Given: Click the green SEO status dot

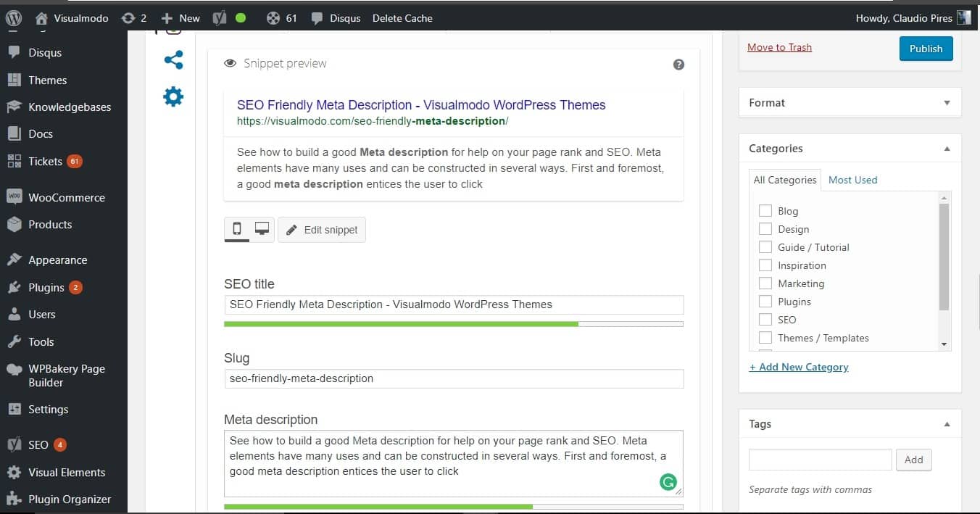Looking at the screenshot, I should point(241,18).
